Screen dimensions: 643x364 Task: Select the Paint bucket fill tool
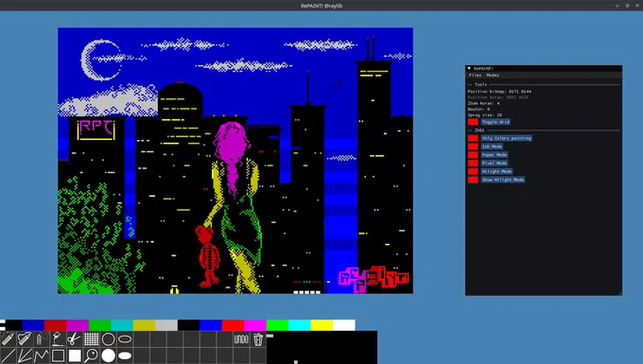pos(58,339)
